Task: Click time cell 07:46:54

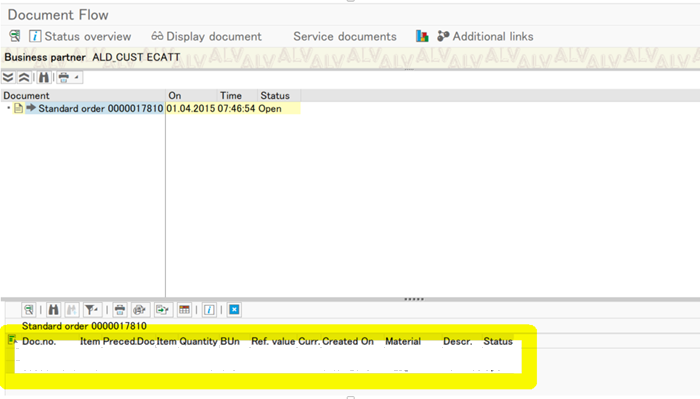Action: click(236, 108)
